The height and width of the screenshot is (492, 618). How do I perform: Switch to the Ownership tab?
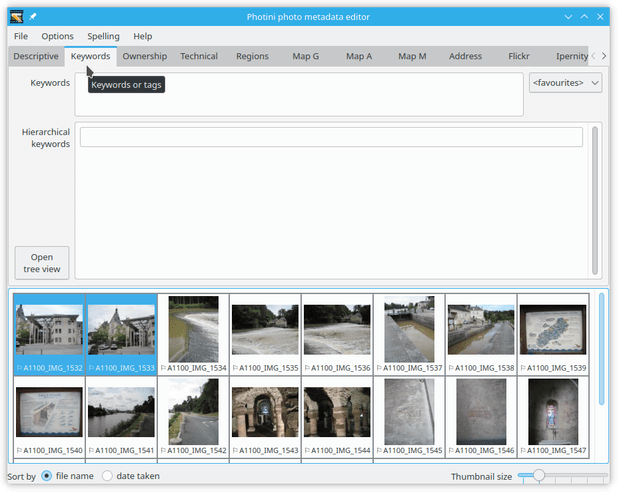coord(145,56)
